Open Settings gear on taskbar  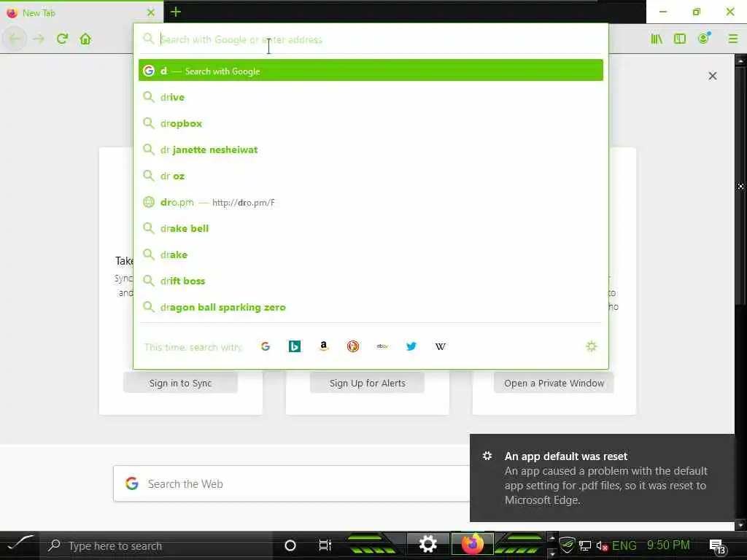coord(427,544)
